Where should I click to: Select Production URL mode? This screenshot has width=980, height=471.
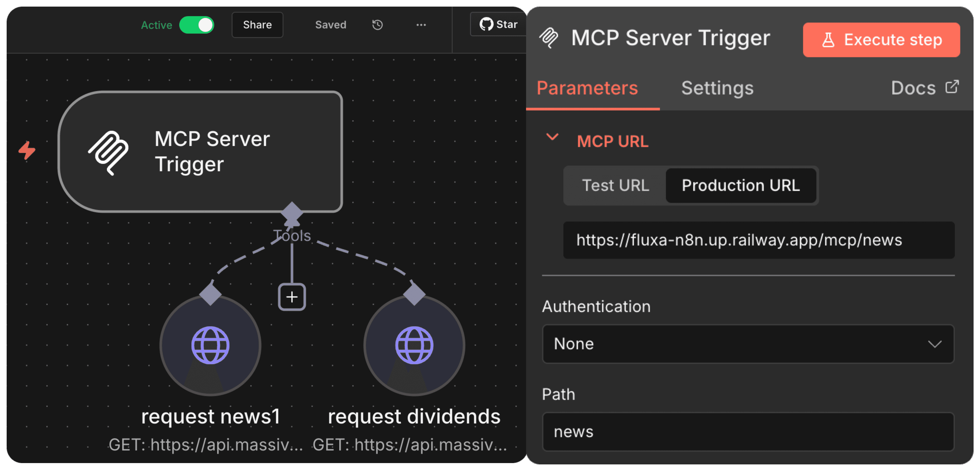741,185
